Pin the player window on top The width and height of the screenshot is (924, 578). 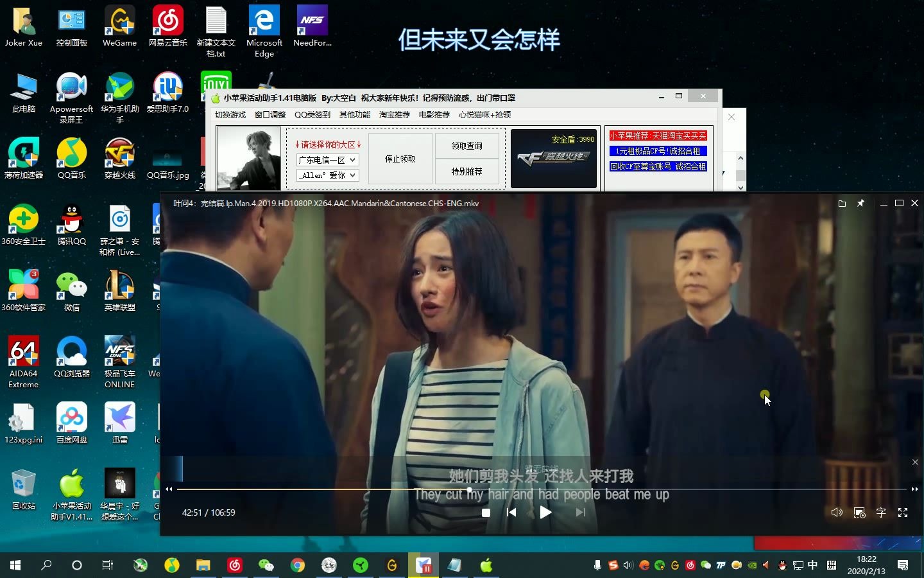(860, 204)
